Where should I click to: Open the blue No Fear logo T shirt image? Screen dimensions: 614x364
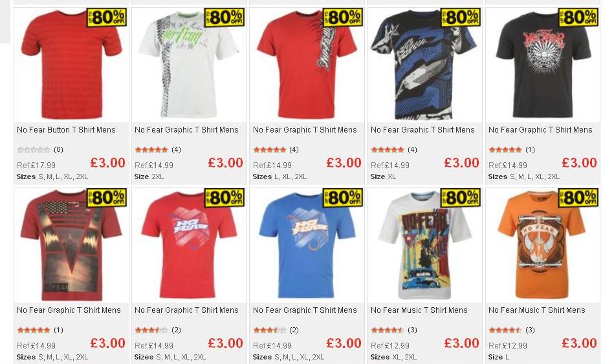tap(307, 245)
